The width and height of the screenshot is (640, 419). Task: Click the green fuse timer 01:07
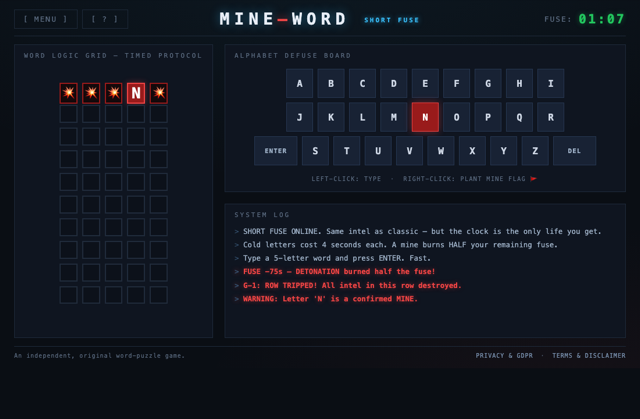tap(601, 19)
